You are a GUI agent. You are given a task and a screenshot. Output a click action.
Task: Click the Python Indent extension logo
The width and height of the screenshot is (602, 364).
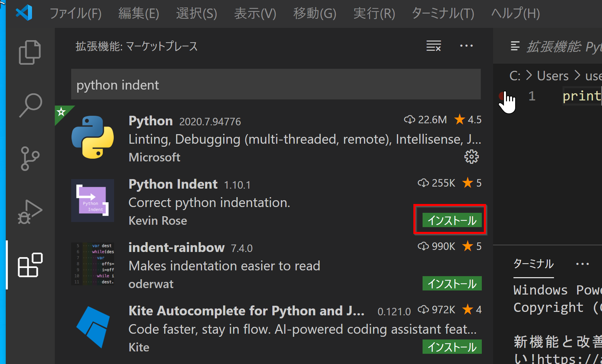93,201
